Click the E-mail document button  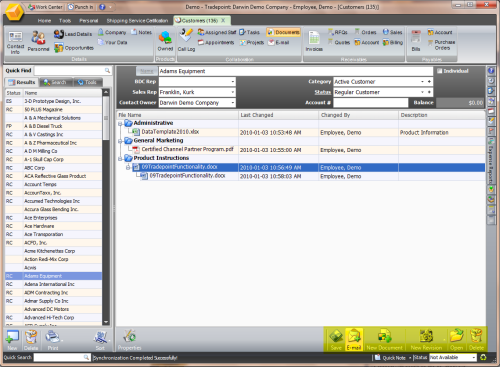click(x=354, y=340)
